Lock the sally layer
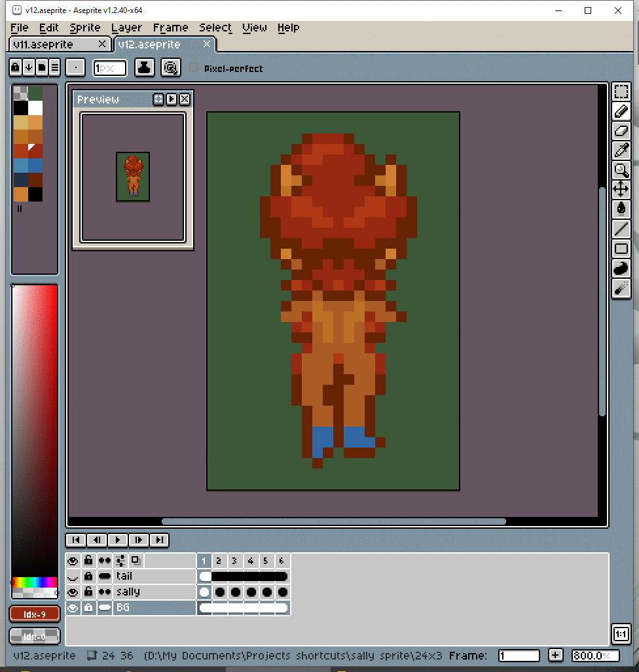639x672 pixels. tap(88, 592)
